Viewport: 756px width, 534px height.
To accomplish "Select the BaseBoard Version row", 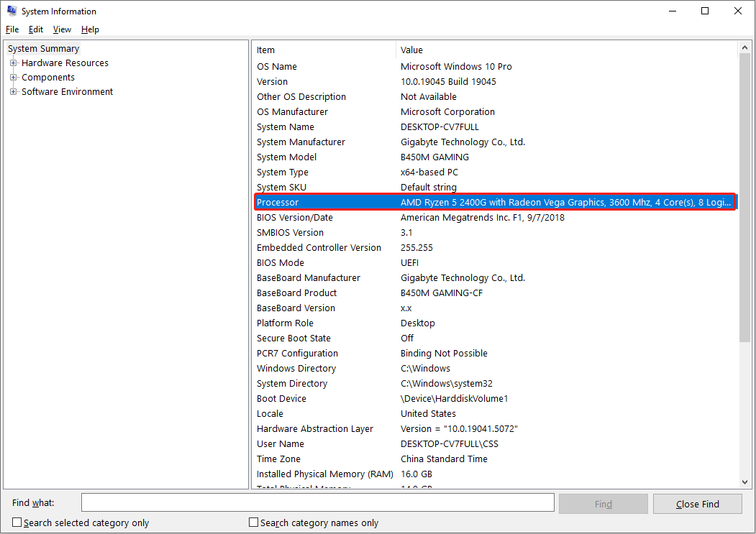I will pos(495,308).
